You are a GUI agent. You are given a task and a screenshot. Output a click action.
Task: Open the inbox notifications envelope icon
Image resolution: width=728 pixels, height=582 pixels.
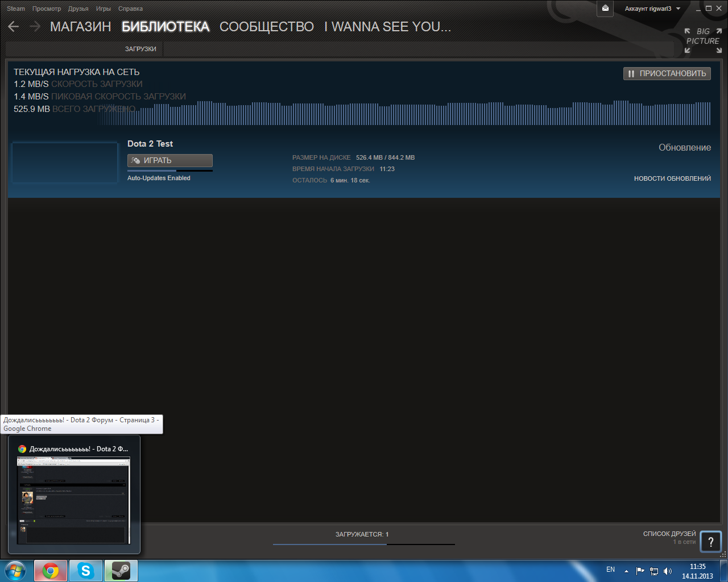pyautogui.click(x=605, y=9)
